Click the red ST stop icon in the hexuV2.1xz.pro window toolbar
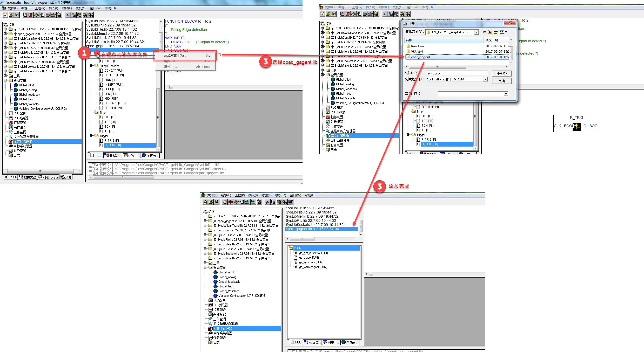The image size is (644, 352). coord(31,15)
